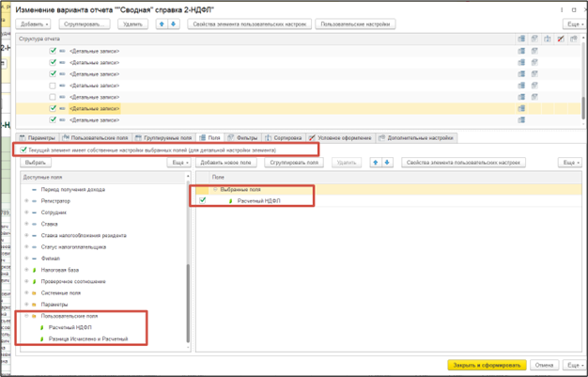The width and height of the screenshot is (588, 377).
Task: Click Свойства элемента button in fields toolbar
Action: coord(463,163)
